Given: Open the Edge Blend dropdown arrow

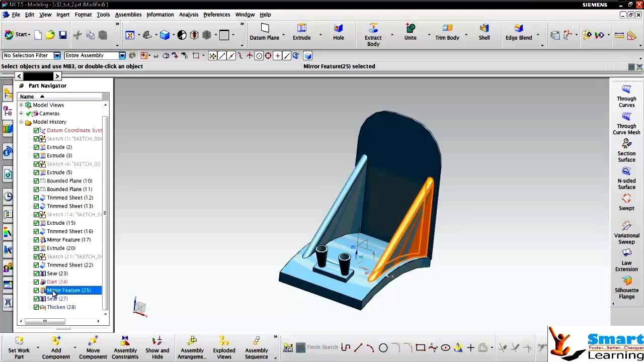Looking at the screenshot, I should 537,36.
